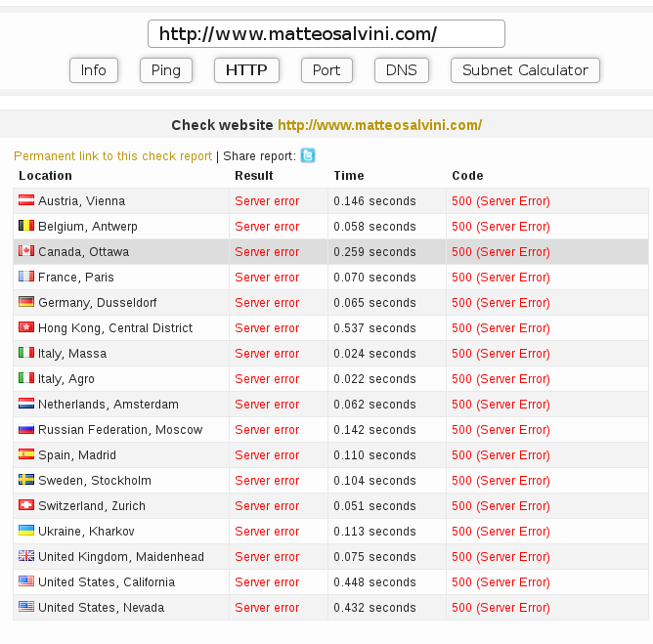Click the Germany flag icon

[x=26, y=302]
